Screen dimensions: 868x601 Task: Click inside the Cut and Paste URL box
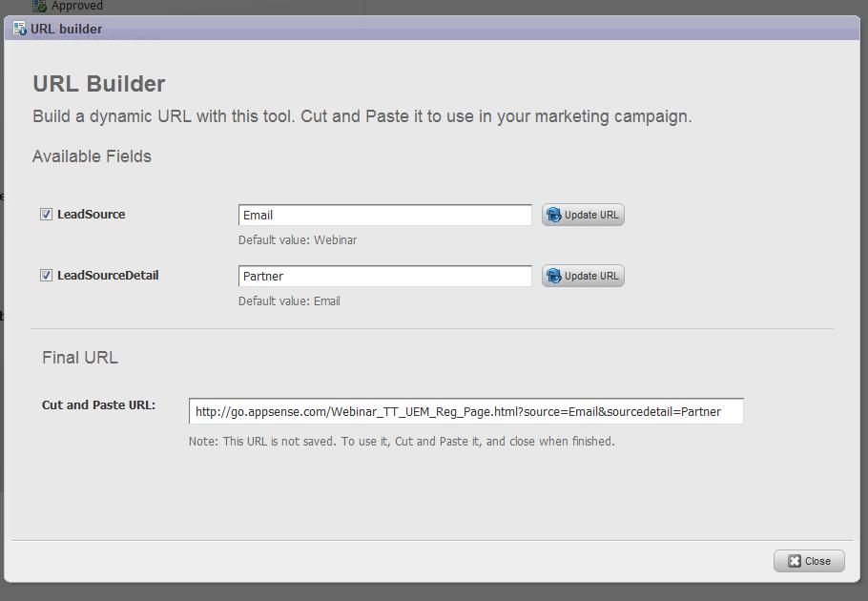465,412
